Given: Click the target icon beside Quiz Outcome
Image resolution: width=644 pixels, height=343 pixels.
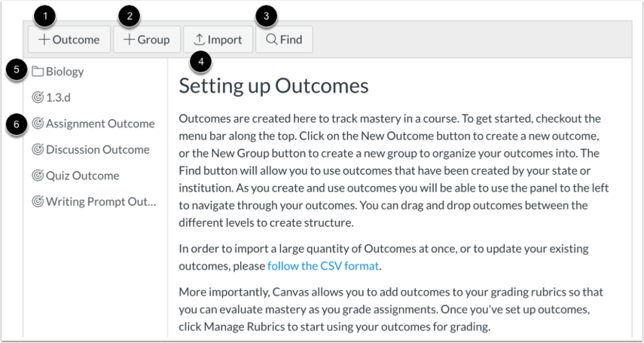Looking at the screenshot, I should click(x=38, y=176).
